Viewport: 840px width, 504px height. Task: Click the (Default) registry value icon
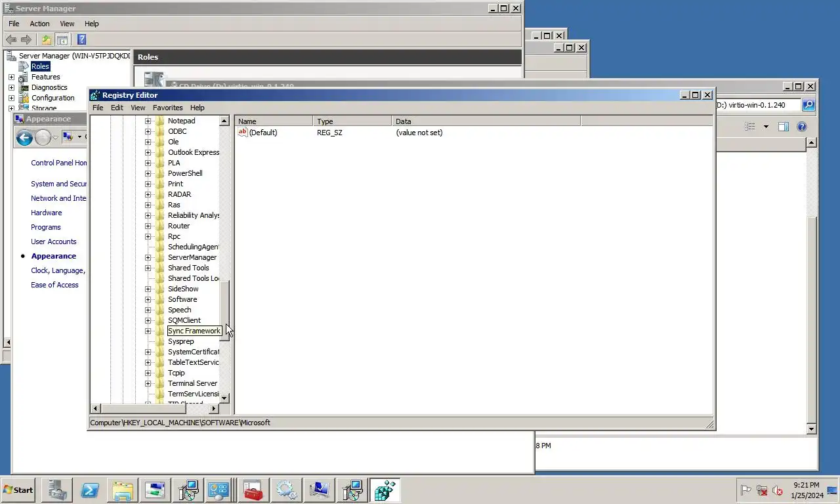point(242,133)
